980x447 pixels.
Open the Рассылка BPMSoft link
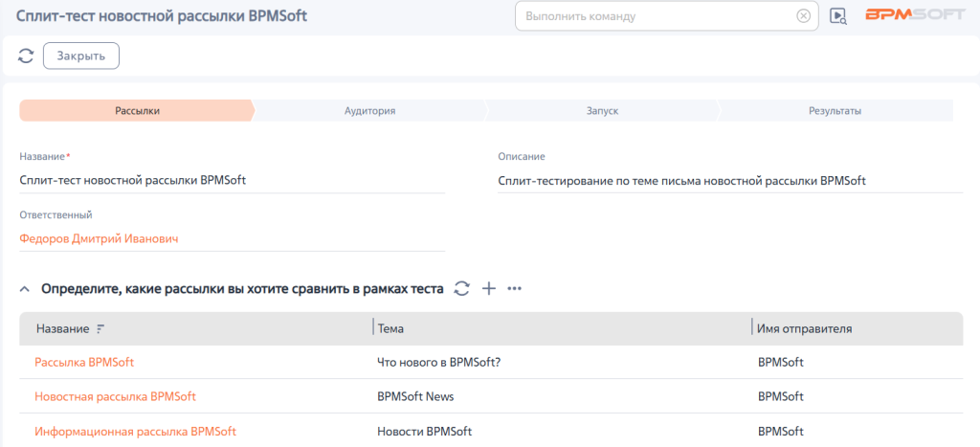tap(84, 362)
